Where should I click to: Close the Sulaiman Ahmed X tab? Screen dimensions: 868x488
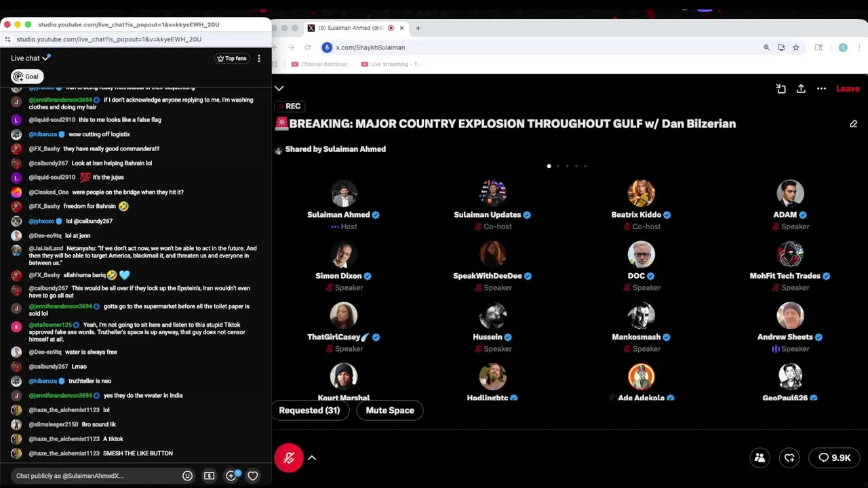click(401, 28)
